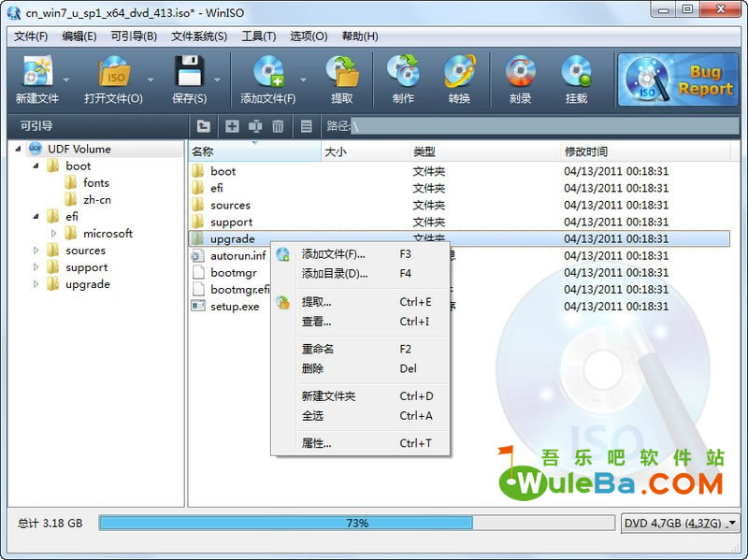
Task: Sort by 修改时间 column header
Action: click(645, 151)
